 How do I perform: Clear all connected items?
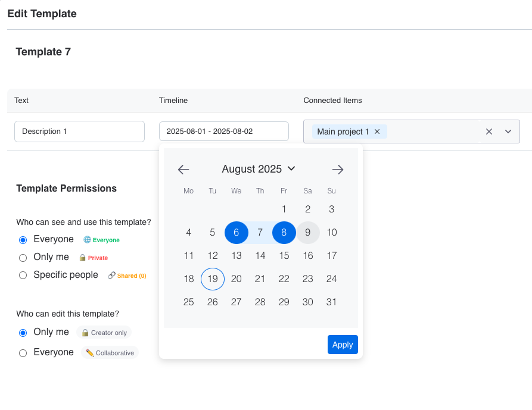(489, 132)
